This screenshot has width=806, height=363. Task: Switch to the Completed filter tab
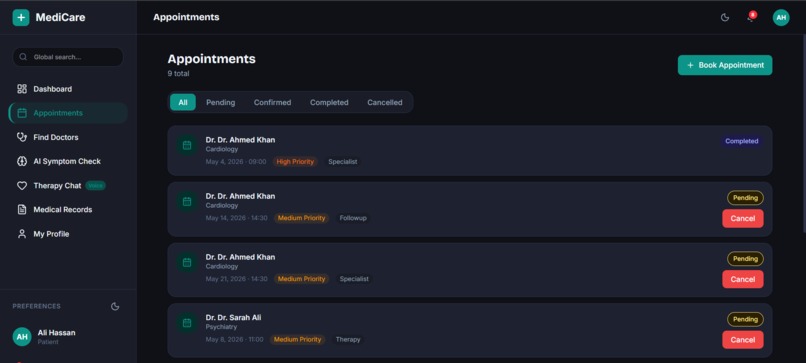(x=329, y=102)
